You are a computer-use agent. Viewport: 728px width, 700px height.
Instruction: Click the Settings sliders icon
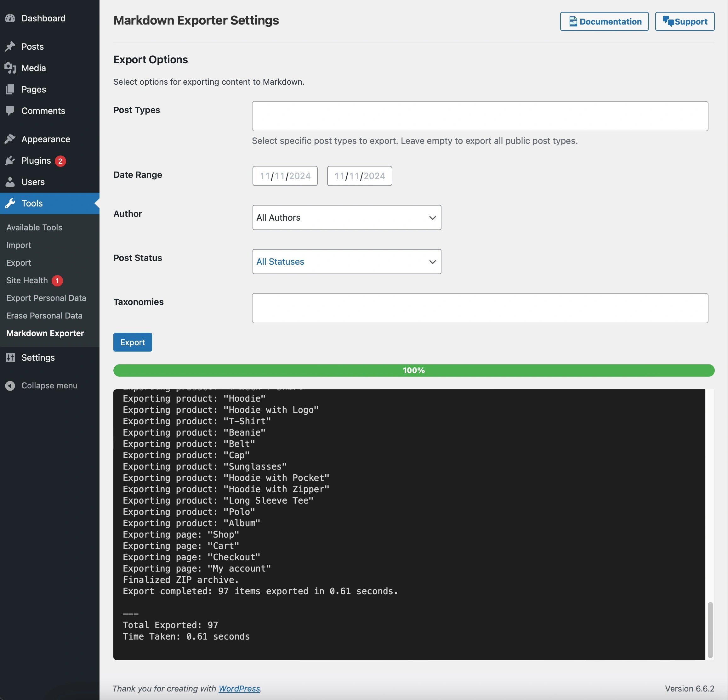pos(10,358)
